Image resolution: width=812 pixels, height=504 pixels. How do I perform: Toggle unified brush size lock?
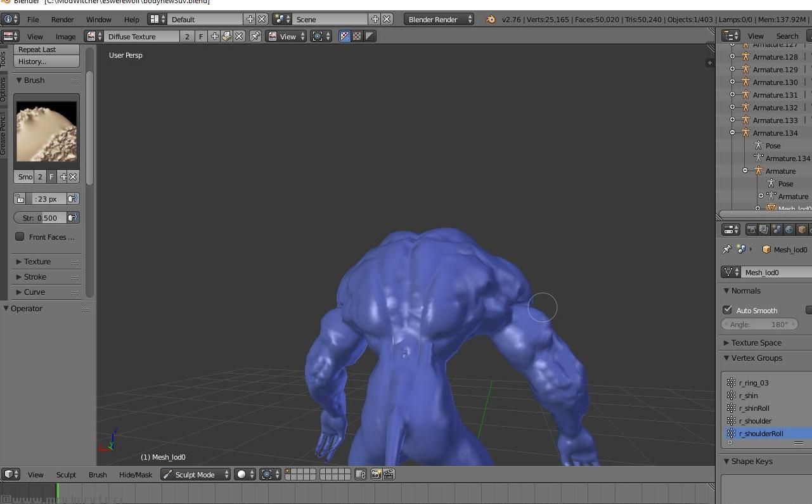point(20,199)
